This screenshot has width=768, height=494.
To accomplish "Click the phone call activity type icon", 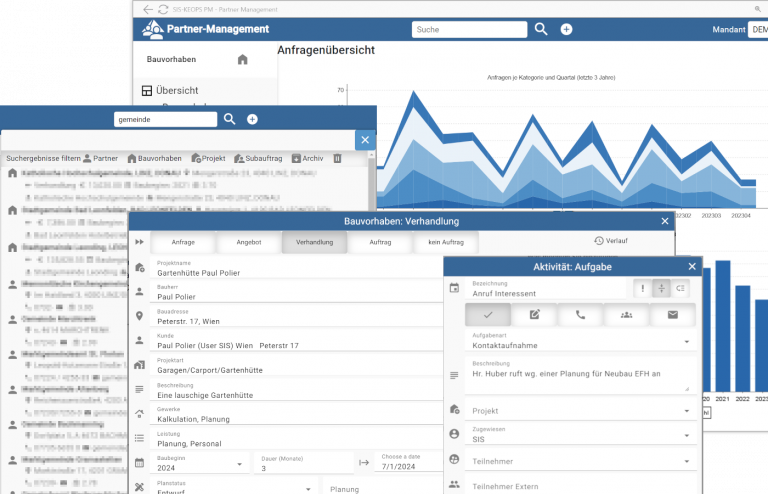I will [580, 315].
